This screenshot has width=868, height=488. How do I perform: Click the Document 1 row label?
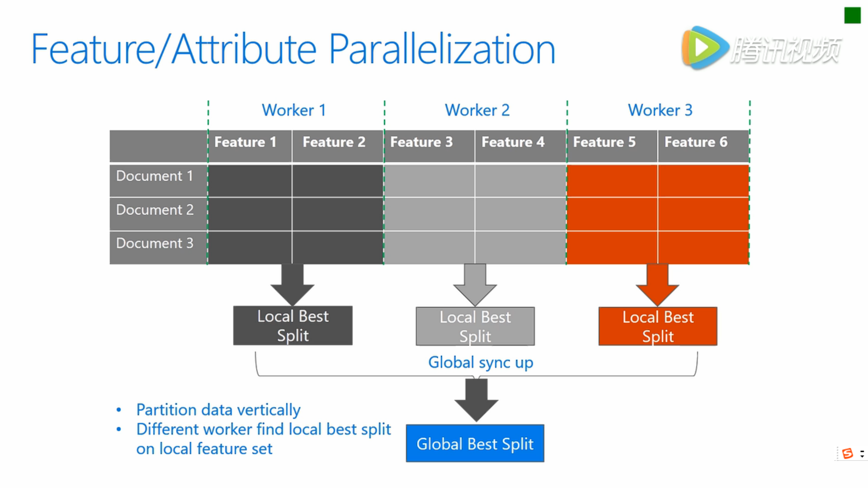pyautogui.click(x=159, y=180)
